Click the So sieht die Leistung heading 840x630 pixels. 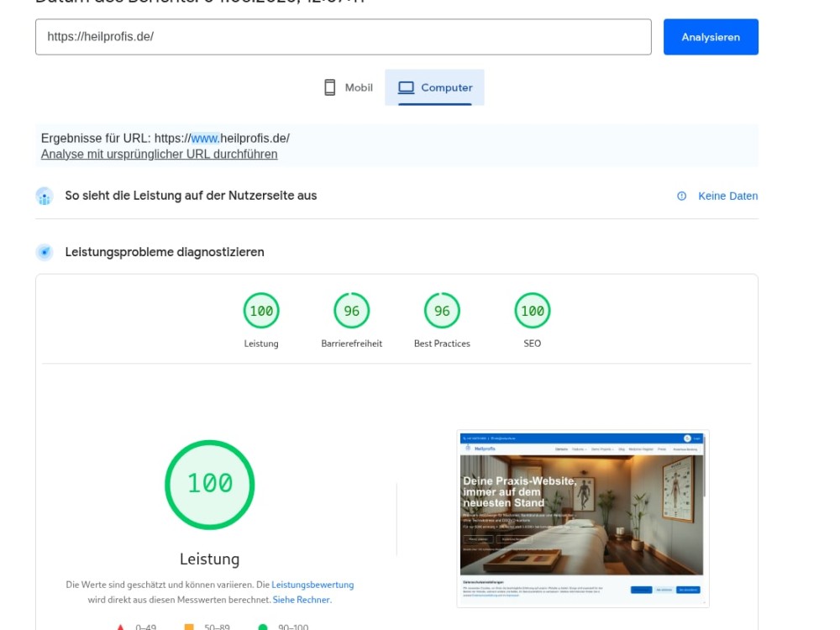tap(191, 196)
